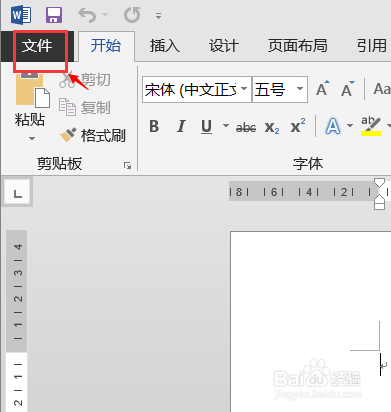Click 复制 to copy selection
The width and height of the screenshot is (391, 412).
coord(85,107)
